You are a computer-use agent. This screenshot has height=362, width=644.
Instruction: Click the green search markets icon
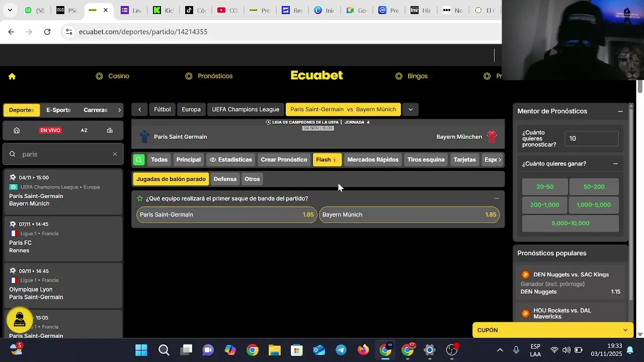(x=139, y=160)
